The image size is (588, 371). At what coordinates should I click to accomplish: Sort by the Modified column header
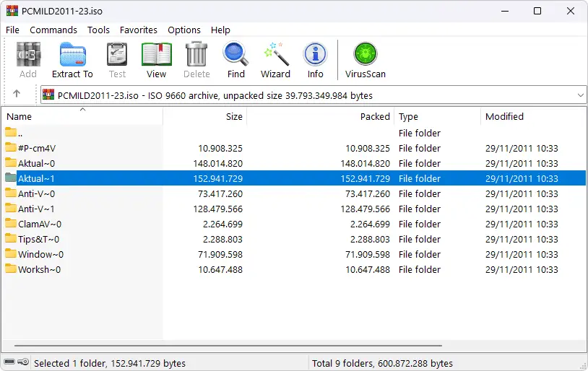pos(533,116)
